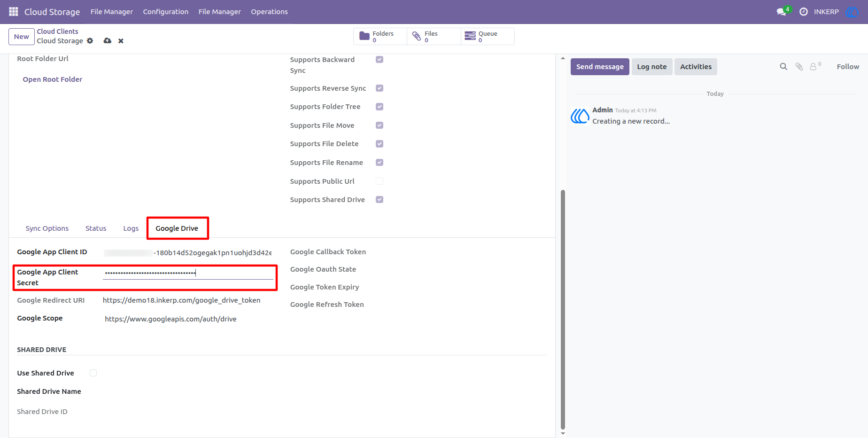868x438 pixels.
Task: Toggle Supports Shared Drive checkbox
Action: 380,200
